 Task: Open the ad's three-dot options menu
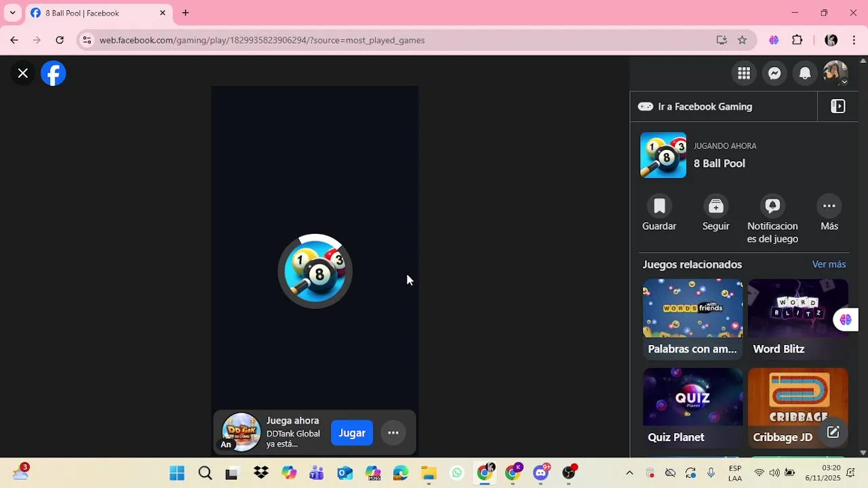(393, 433)
